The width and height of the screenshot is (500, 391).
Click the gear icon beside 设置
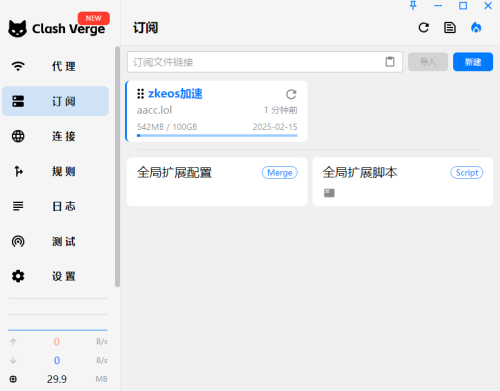(18, 276)
